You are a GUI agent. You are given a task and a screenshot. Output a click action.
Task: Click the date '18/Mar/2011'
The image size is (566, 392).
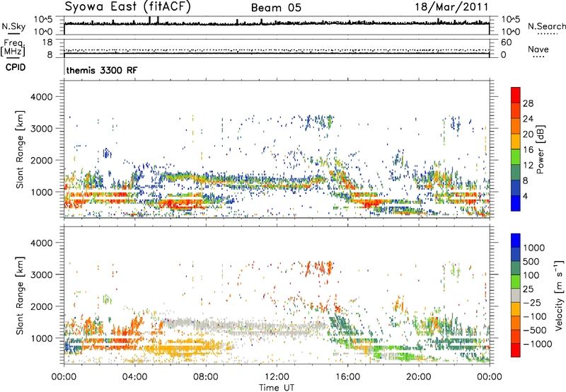[x=451, y=7]
